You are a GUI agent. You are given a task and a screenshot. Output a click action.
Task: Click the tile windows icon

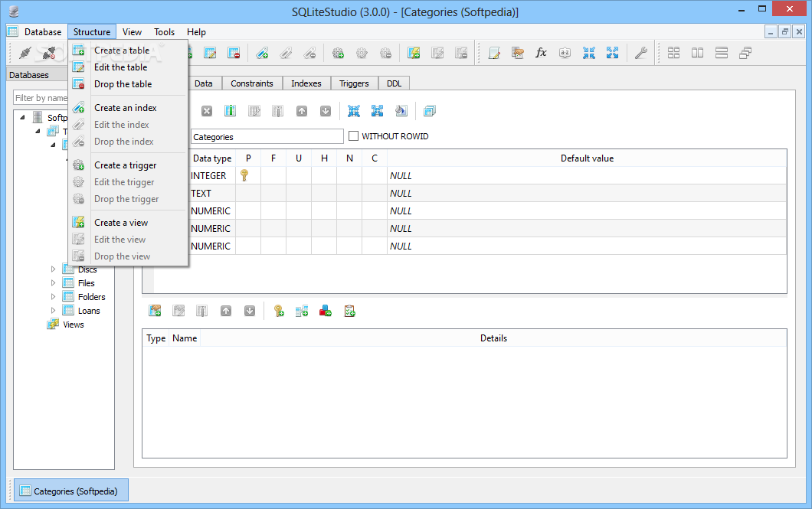coord(674,53)
